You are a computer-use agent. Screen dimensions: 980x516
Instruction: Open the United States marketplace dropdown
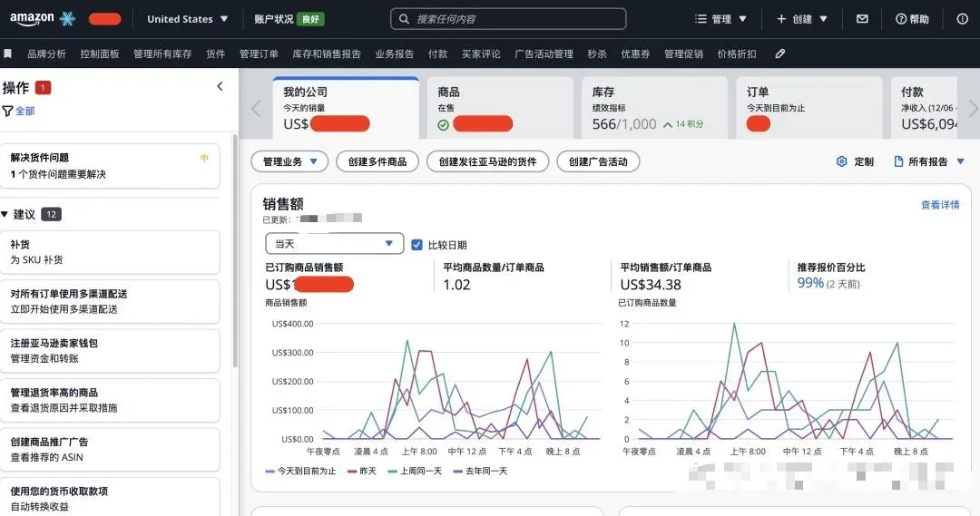tap(187, 19)
